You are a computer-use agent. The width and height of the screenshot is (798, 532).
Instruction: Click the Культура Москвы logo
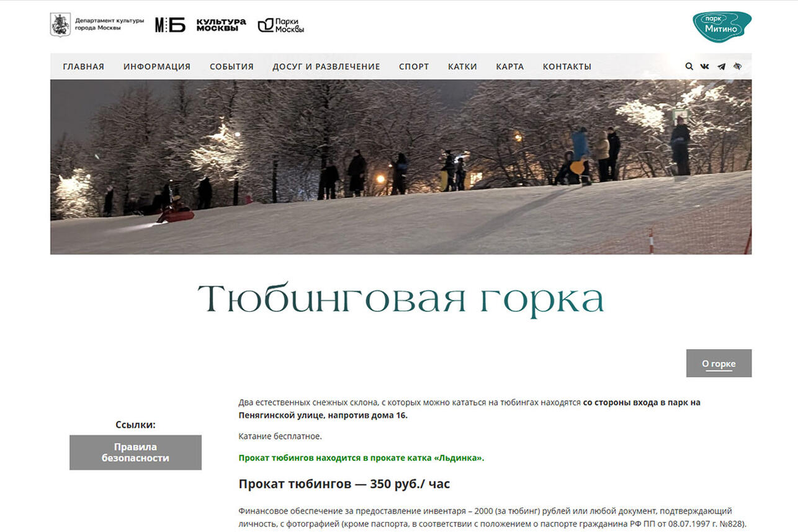[x=221, y=25]
